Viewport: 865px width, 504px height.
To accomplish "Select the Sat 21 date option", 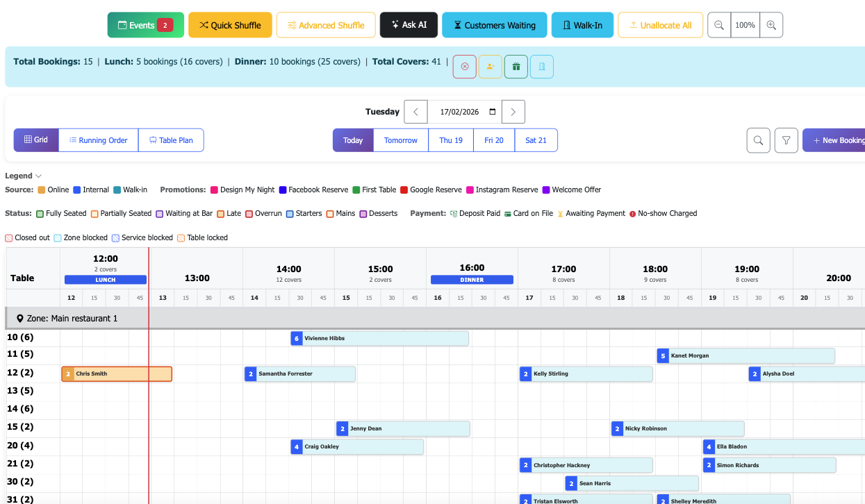I will point(536,140).
